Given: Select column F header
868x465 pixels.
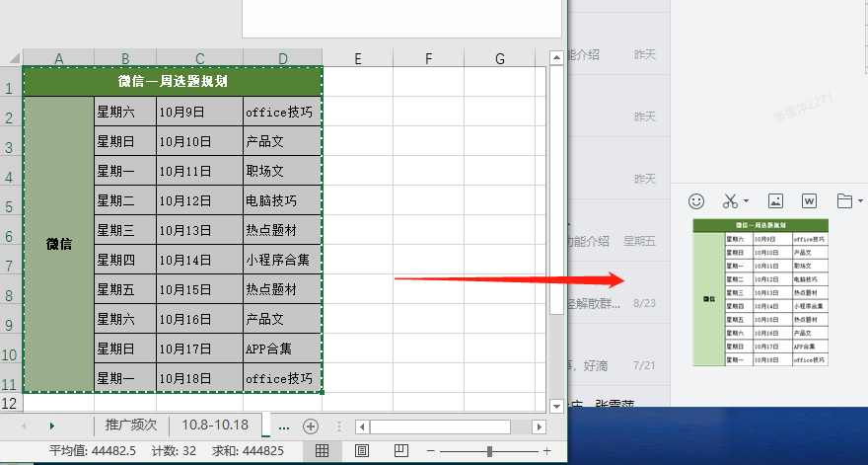Looking at the screenshot, I should point(428,58).
